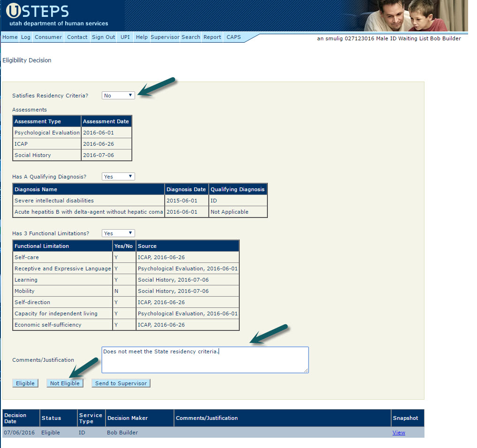Expand the Satisfies Residency Criteria dropdown
Screen dimensions: 477x448
point(118,95)
